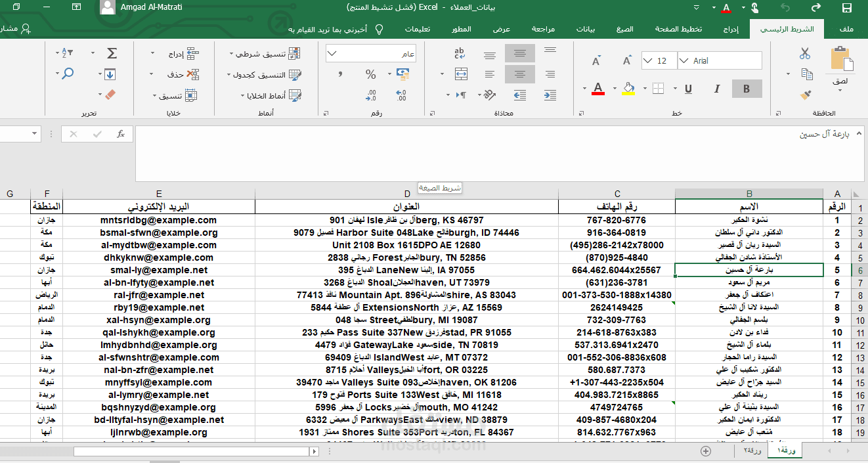
Task: Click the AutoSum sigma icon
Action: [112, 53]
